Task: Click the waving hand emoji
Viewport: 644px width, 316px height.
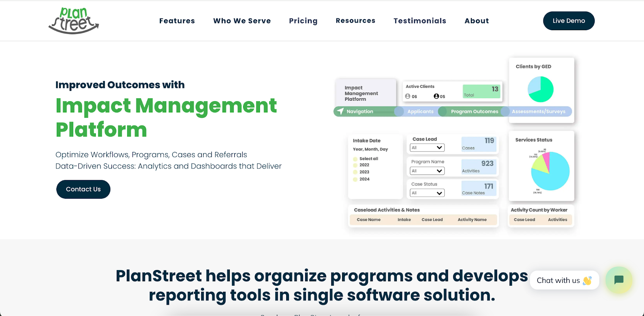Action: (x=587, y=281)
